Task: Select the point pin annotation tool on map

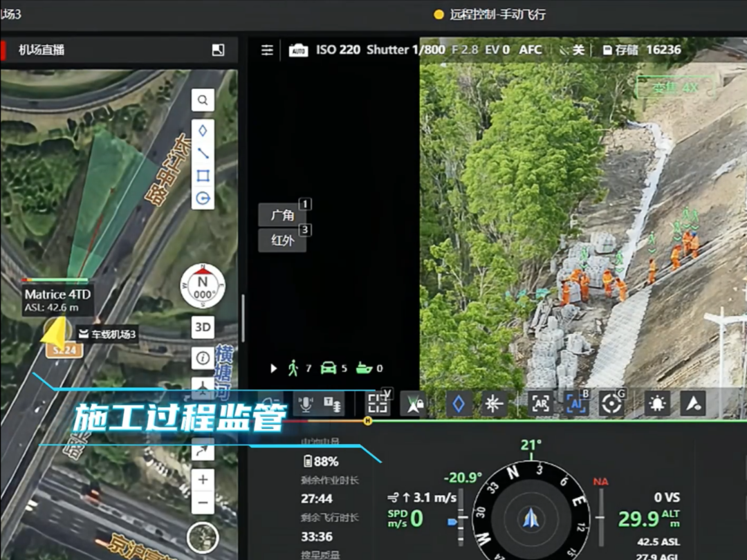Action: [203, 131]
